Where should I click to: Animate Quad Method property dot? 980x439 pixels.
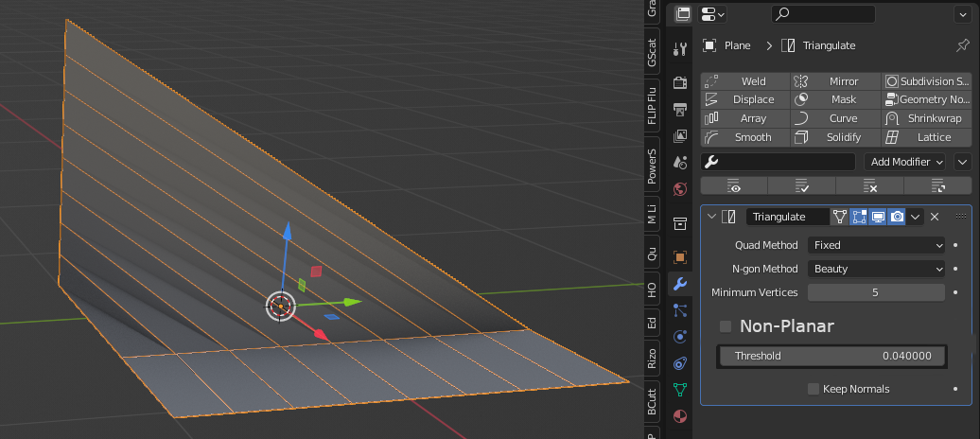[955, 245]
